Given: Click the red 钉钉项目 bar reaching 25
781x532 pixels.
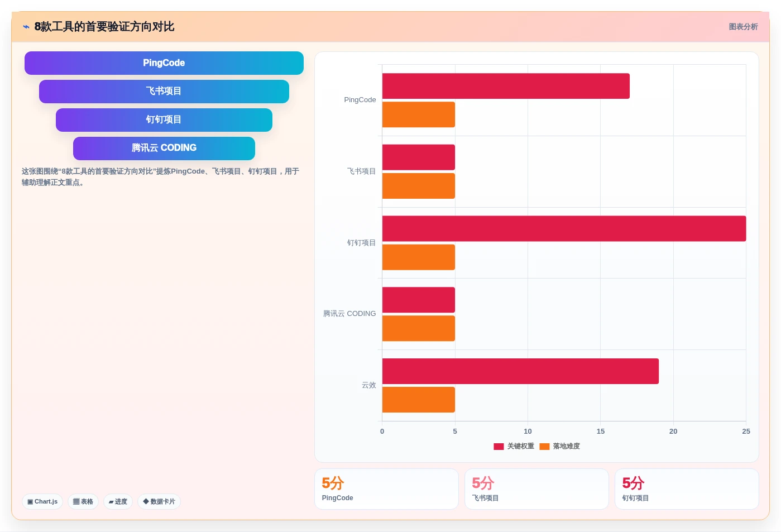Looking at the screenshot, I should [x=564, y=228].
